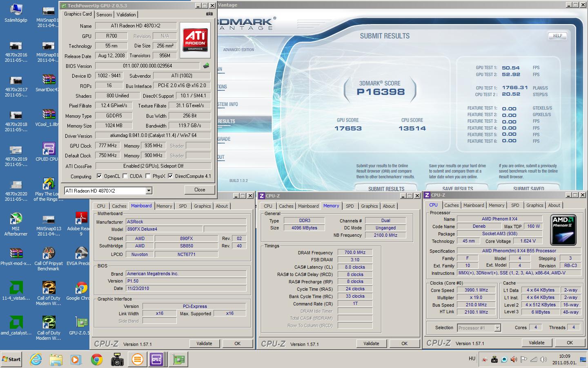Click Validate in the Mainboard CPU-Z window
Image resolution: width=588 pixels, height=368 pixels.
click(204, 343)
